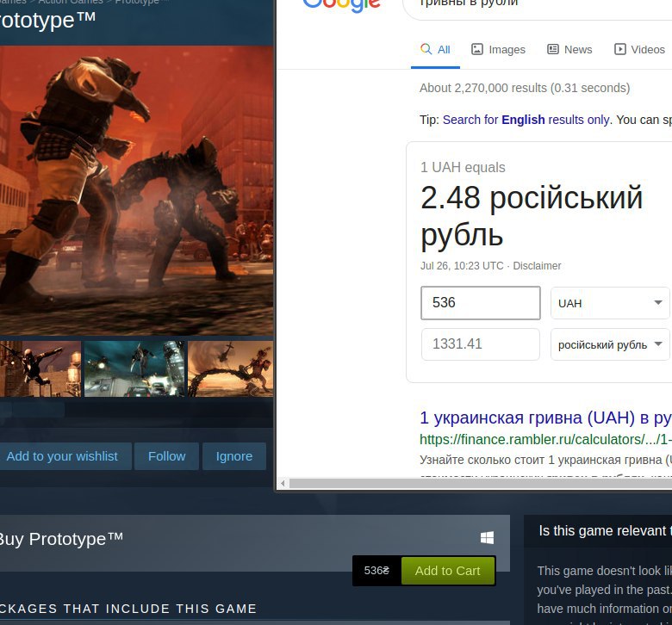Click the Action Games breadcrumb link
This screenshot has height=625, width=672.
[x=71, y=2]
